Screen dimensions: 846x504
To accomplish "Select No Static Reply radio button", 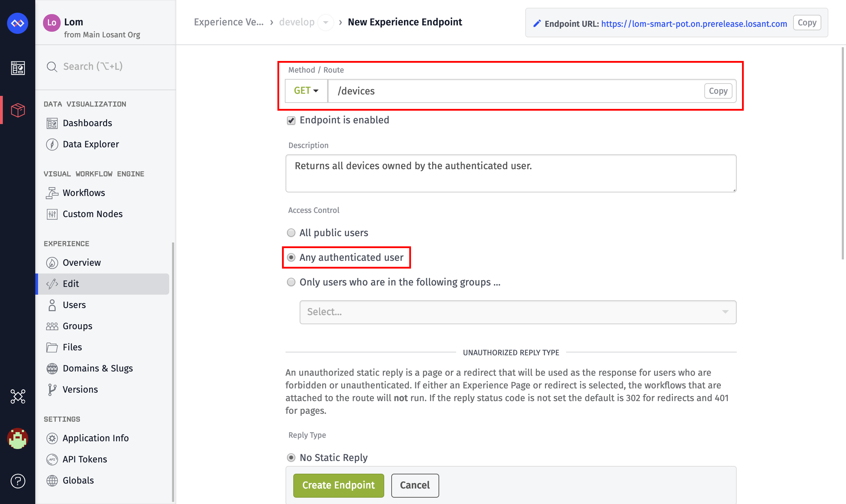I will pyautogui.click(x=291, y=457).
